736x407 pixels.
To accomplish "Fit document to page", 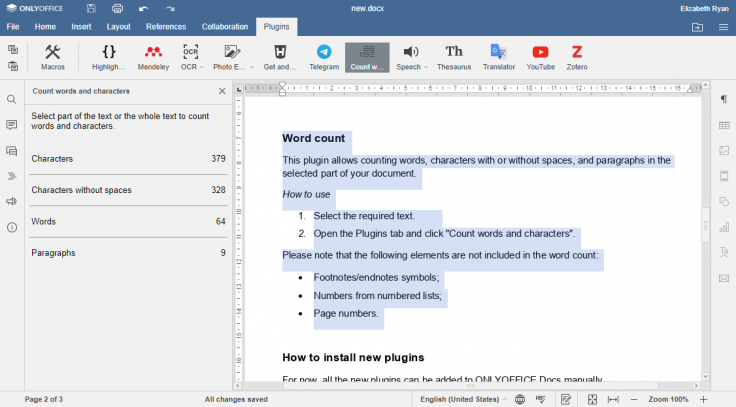I will click(592, 399).
